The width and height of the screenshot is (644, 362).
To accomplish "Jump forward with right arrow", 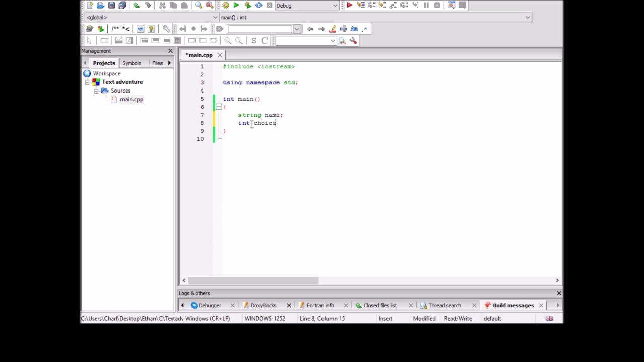I will 321,29.
